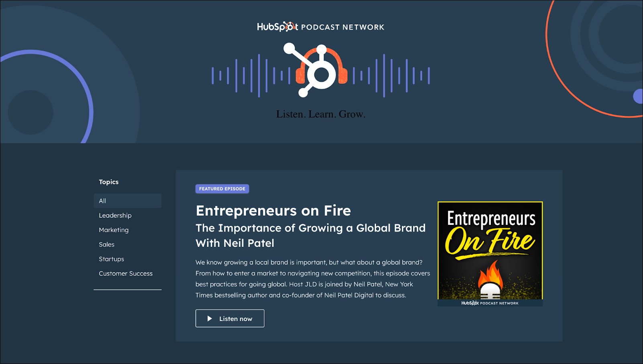Open the Startups topic
Screen dimensions: 643x364
[112, 259]
